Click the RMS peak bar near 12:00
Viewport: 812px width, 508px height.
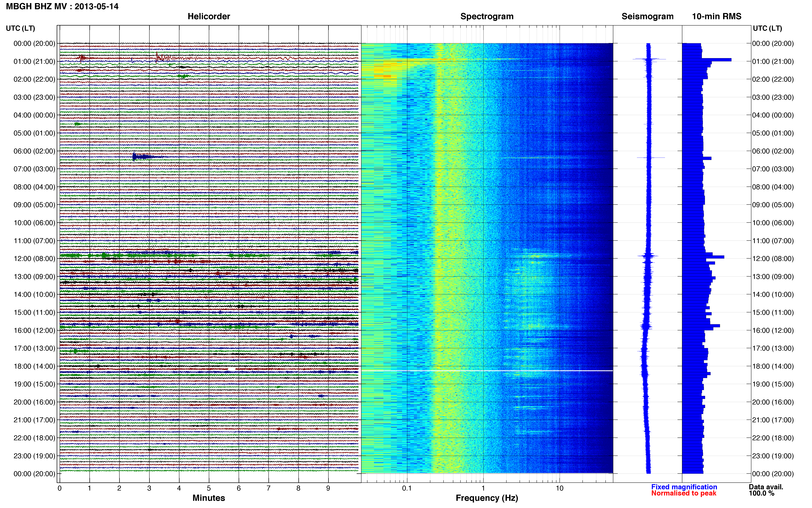click(x=703, y=257)
